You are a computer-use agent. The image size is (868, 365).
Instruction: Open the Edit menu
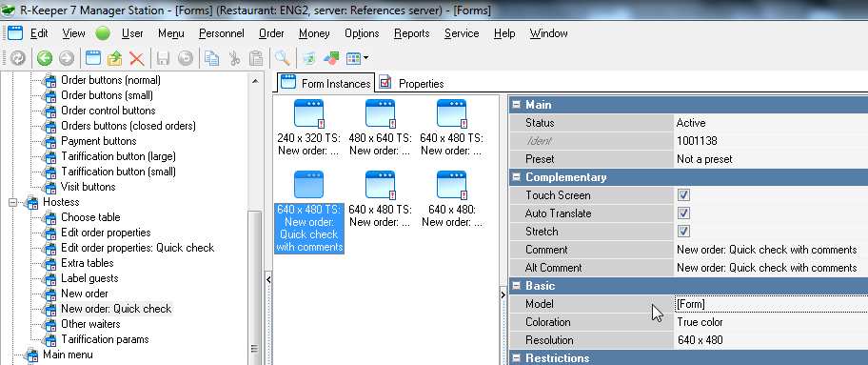click(39, 33)
